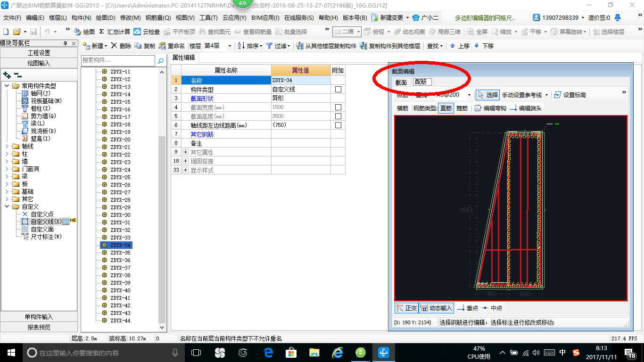Toggle 动态输入 dynamic input

436,308
